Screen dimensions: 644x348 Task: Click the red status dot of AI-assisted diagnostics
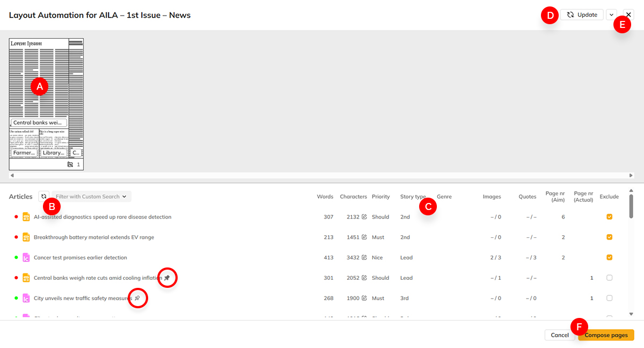pos(16,217)
